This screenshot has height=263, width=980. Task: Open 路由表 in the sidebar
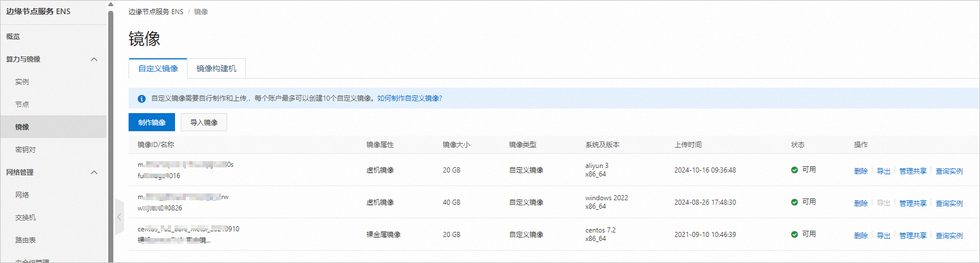click(x=25, y=240)
